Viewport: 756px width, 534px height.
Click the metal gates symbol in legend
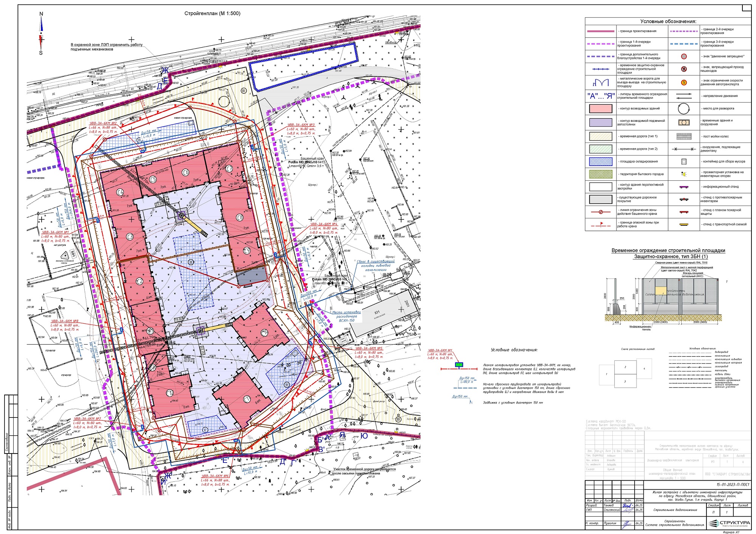(601, 82)
